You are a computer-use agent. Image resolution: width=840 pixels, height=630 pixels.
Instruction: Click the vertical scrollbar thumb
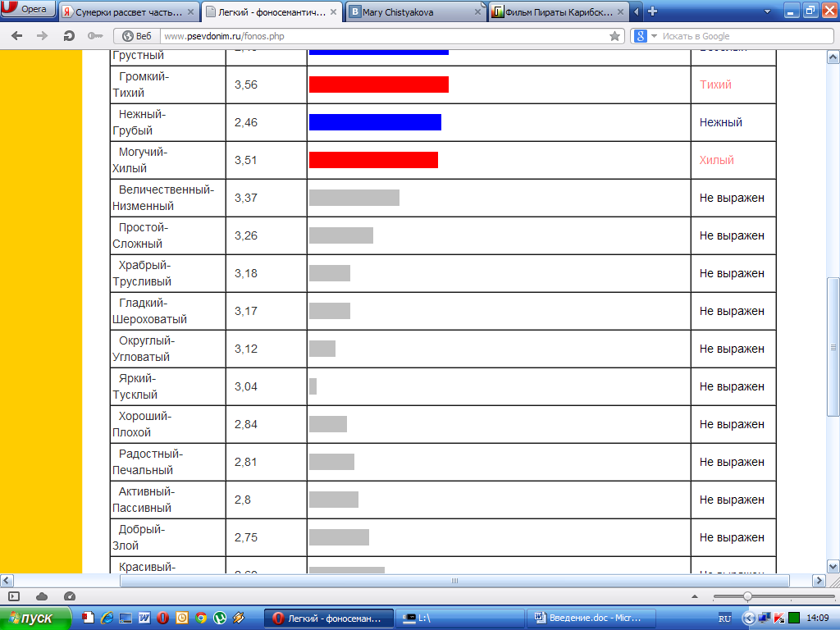833,347
